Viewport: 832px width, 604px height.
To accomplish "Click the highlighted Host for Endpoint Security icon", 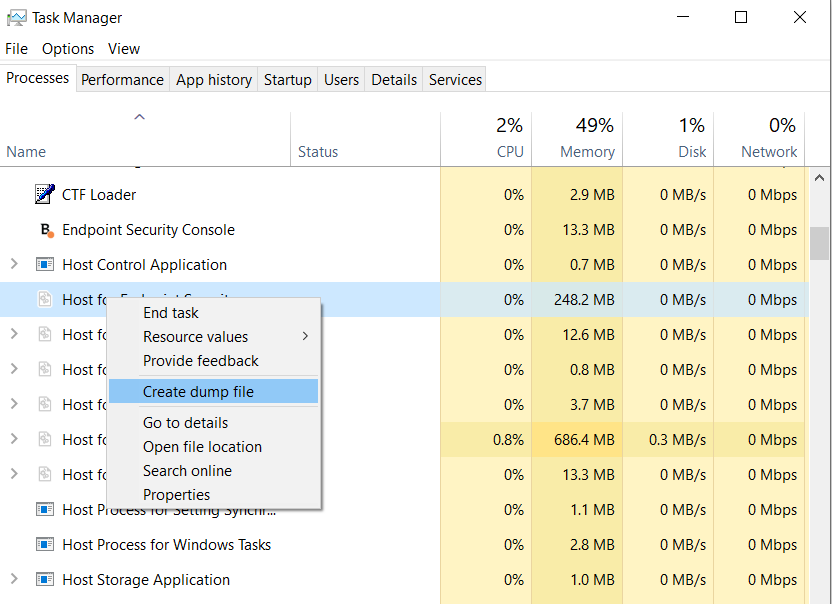I will [x=44, y=299].
